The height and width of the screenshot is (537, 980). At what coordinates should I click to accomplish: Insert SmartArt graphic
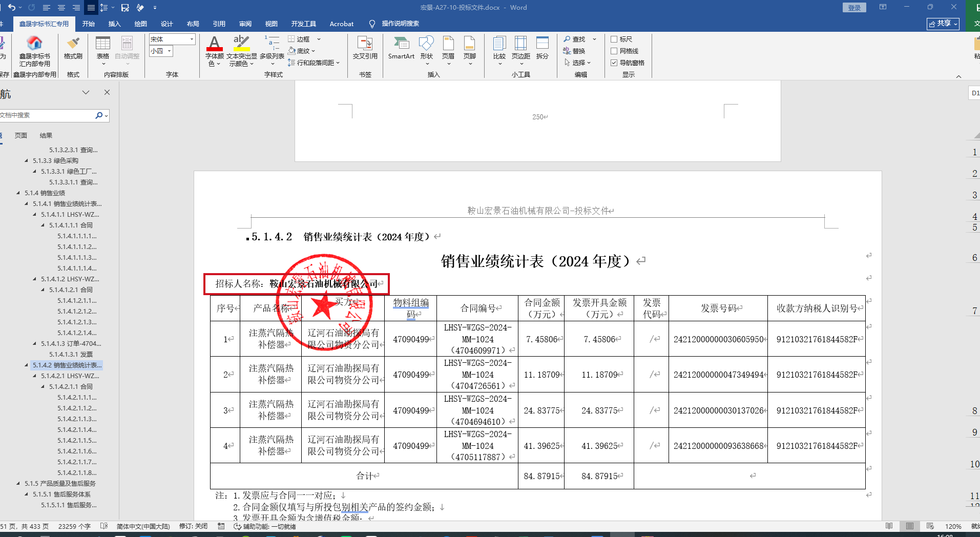point(401,48)
